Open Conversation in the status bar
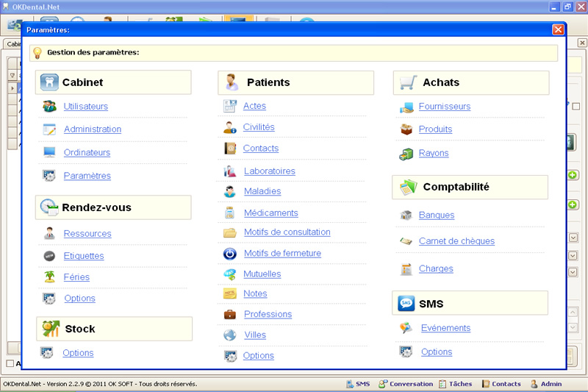The width and height of the screenshot is (588, 392). point(406,384)
